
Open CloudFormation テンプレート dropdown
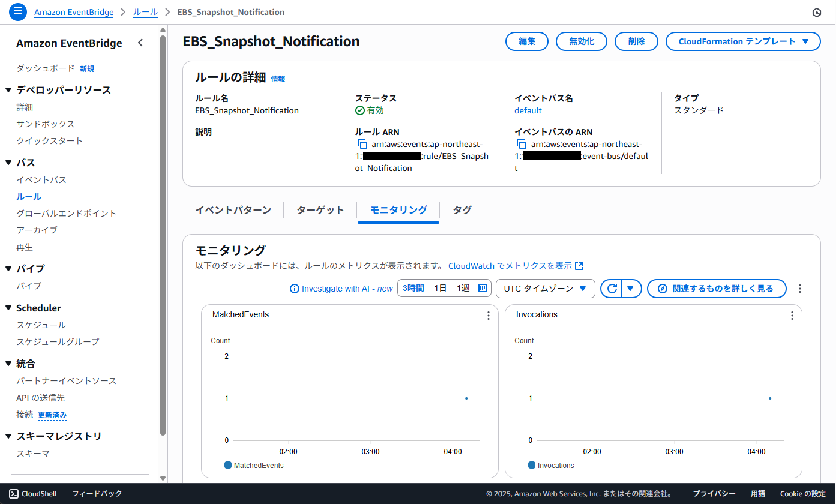[743, 41]
